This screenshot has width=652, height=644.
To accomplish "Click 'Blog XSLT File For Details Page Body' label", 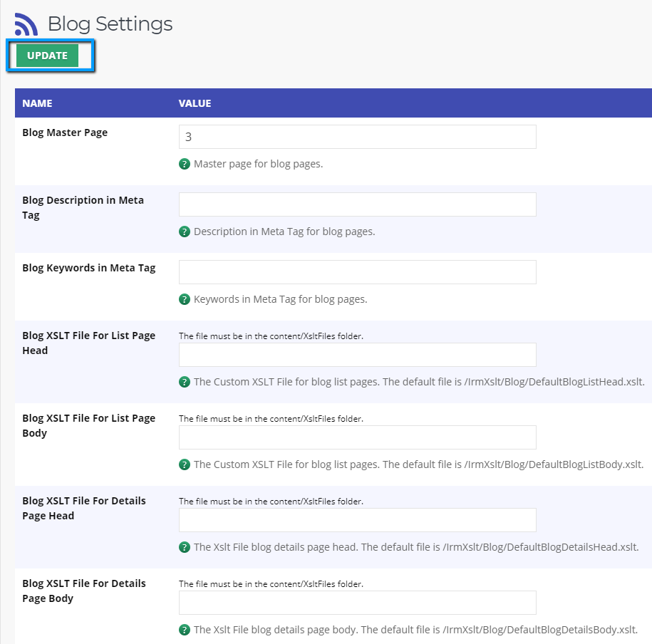I will (84, 591).
